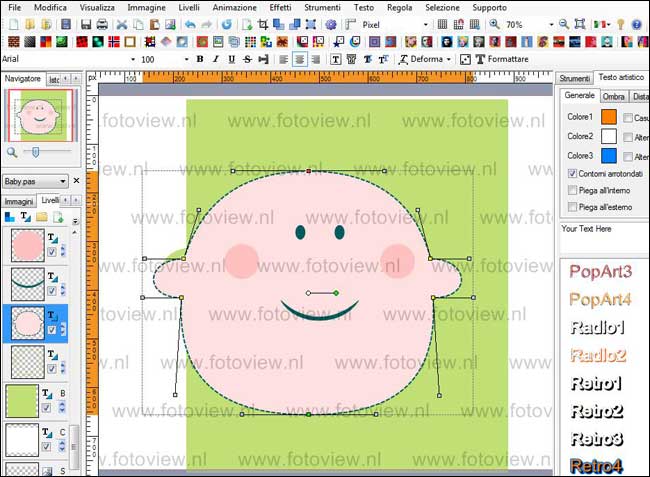This screenshot has height=477, width=650.
Task: Switch to the Ombra tab
Action: click(613, 96)
